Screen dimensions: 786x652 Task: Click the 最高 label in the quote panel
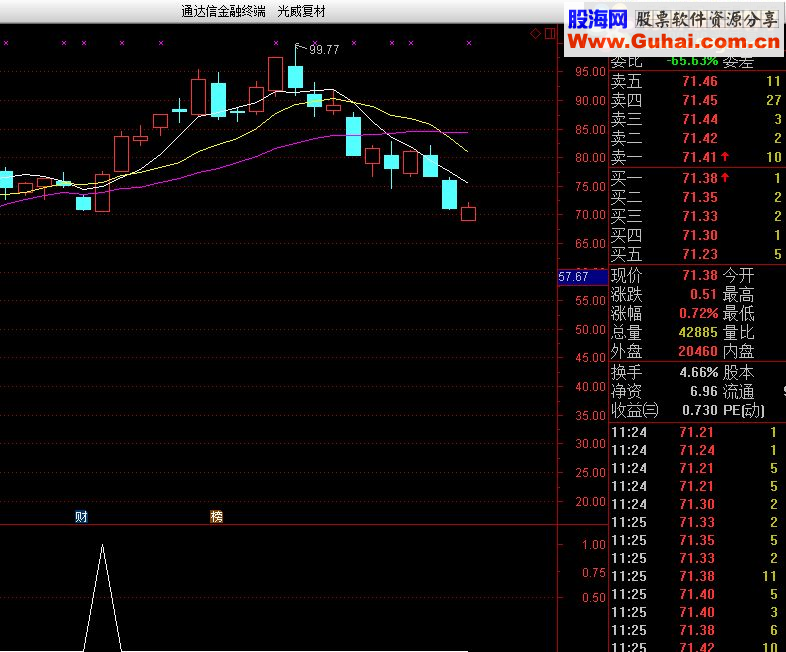738,294
